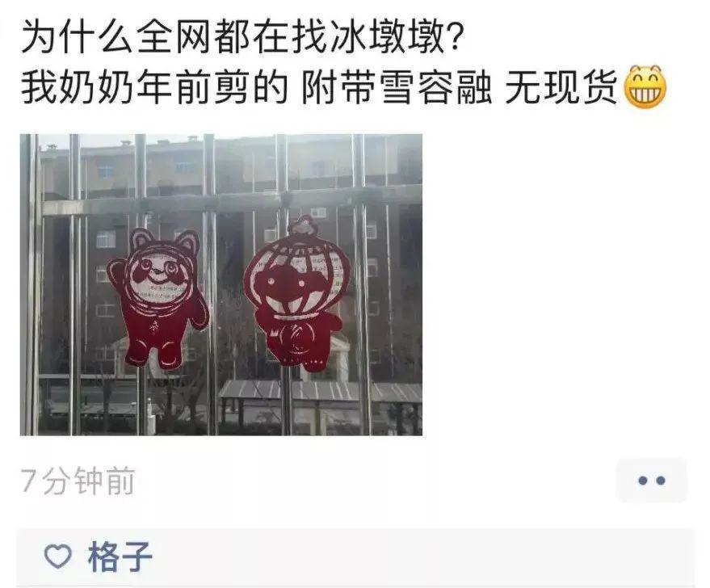This screenshot has width=710, height=588.
Task: Click the word 附带 in the post
Action: (x=338, y=86)
